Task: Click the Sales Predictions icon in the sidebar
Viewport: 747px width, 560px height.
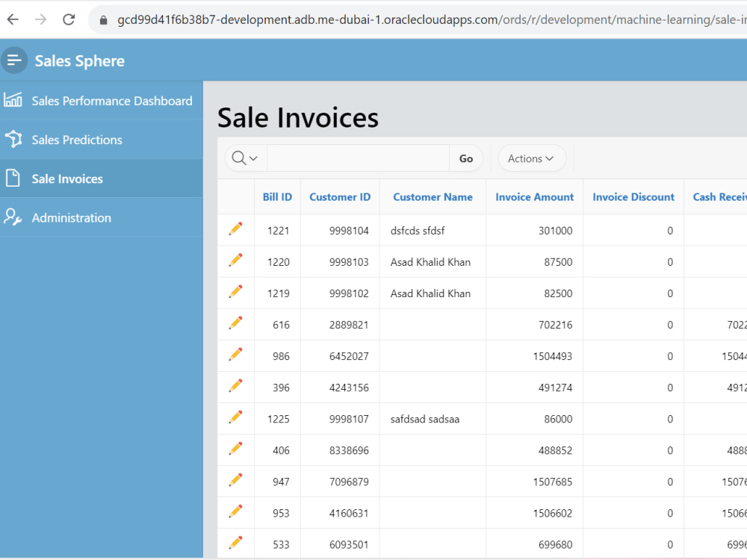Action: point(13,139)
